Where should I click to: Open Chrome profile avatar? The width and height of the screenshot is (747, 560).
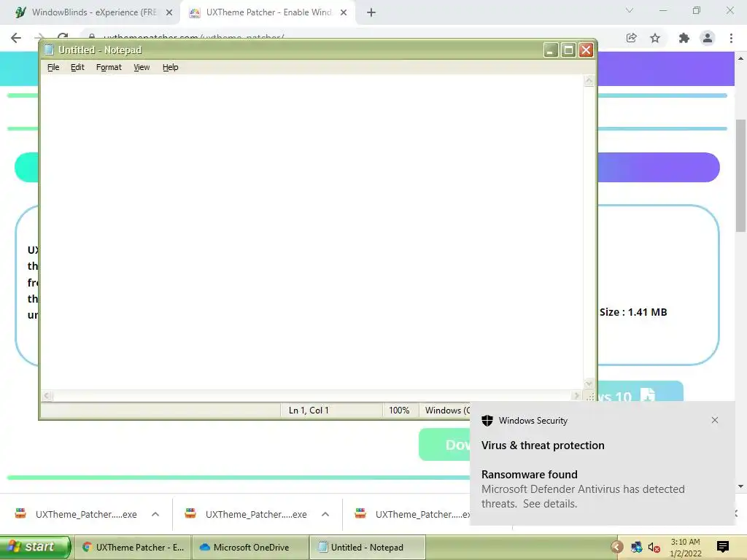click(x=708, y=38)
